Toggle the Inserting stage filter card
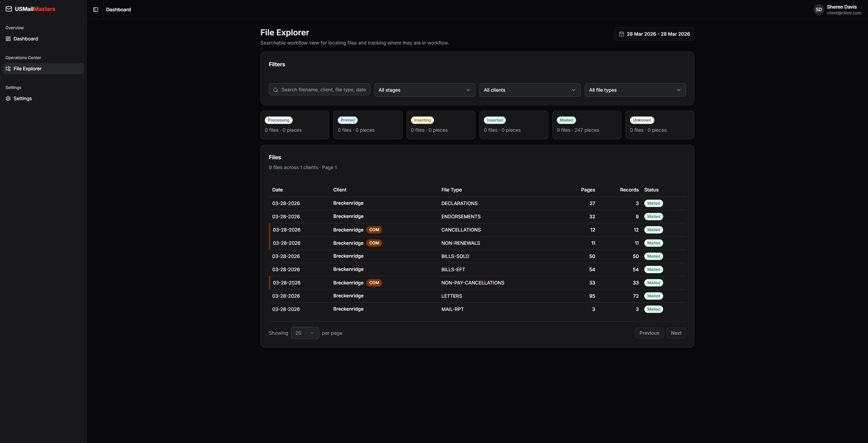The width and height of the screenshot is (868, 443). point(440,125)
